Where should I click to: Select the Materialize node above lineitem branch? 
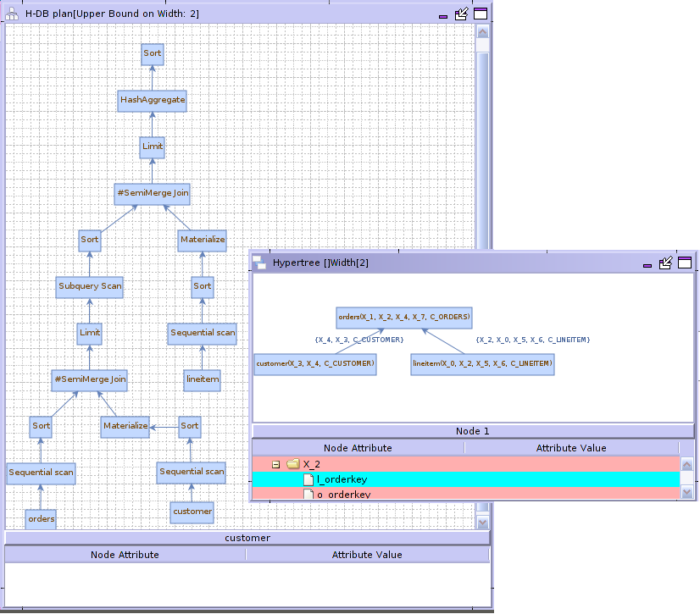(203, 240)
